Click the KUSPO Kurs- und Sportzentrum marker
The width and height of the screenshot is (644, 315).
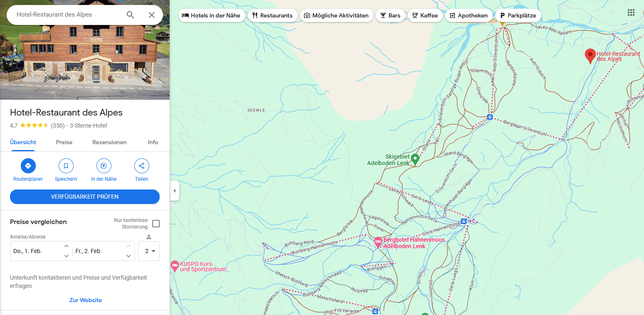(175, 266)
